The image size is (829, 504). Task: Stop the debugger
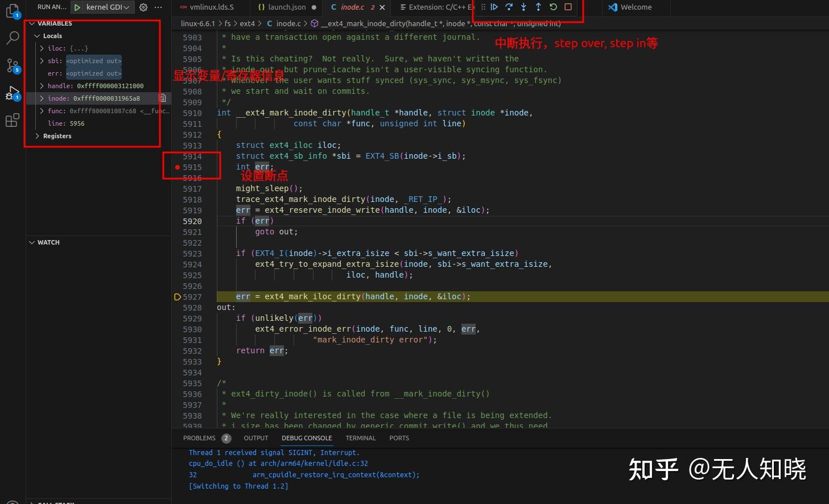(567, 7)
